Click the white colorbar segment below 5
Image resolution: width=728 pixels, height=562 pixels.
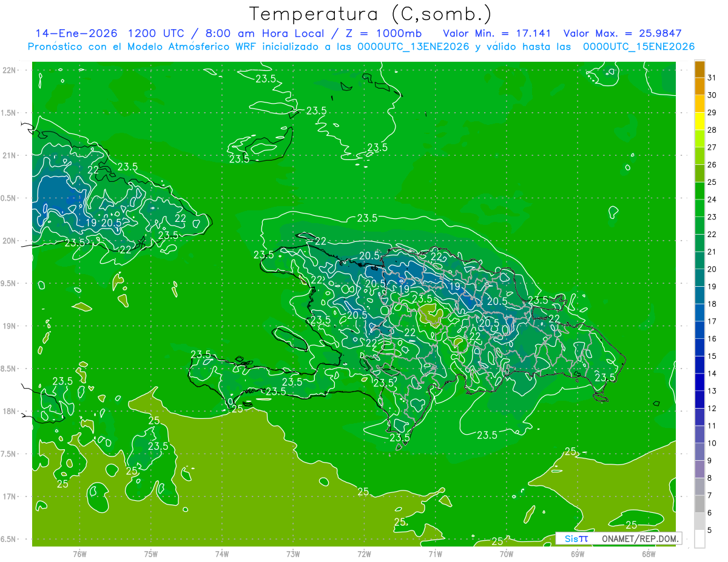699,539
